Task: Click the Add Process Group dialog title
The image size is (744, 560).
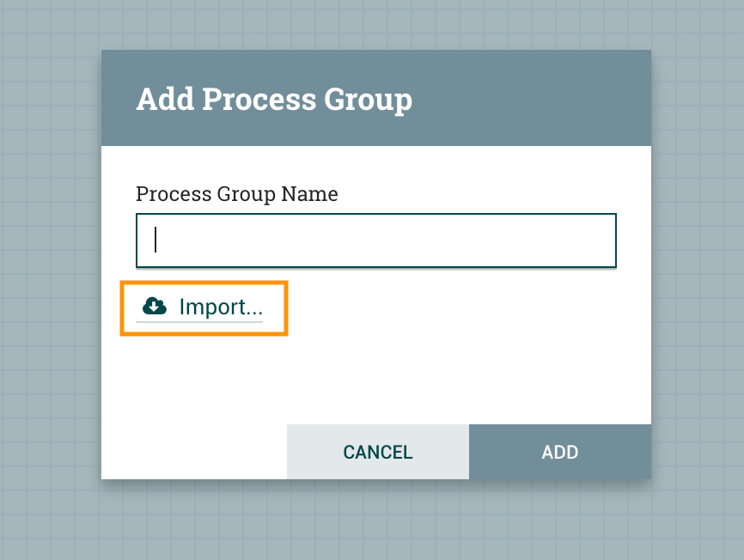Action: point(274,100)
